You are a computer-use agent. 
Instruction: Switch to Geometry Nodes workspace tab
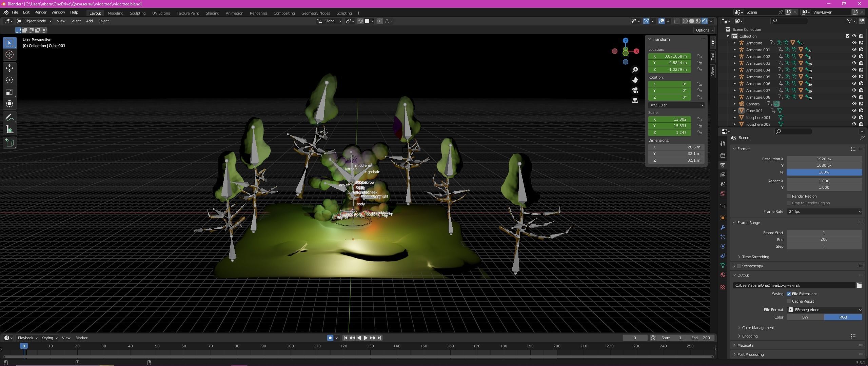tap(315, 13)
